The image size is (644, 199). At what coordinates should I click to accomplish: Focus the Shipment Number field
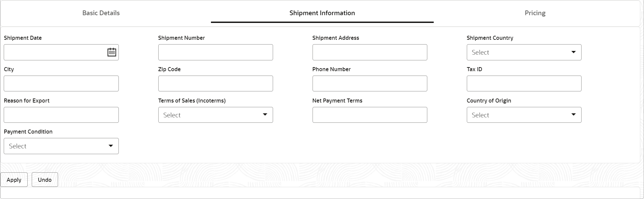[x=215, y=52]
